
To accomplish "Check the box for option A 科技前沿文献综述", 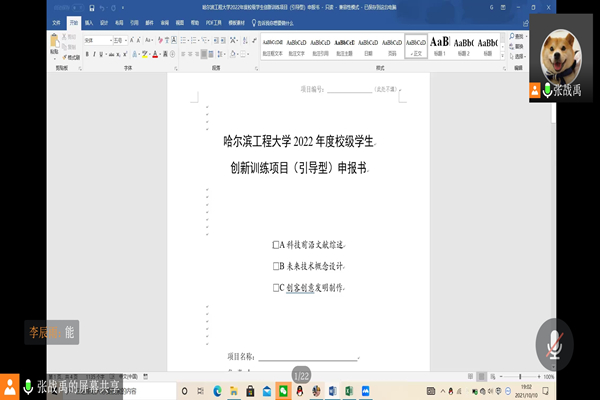I will coord(277,245).
